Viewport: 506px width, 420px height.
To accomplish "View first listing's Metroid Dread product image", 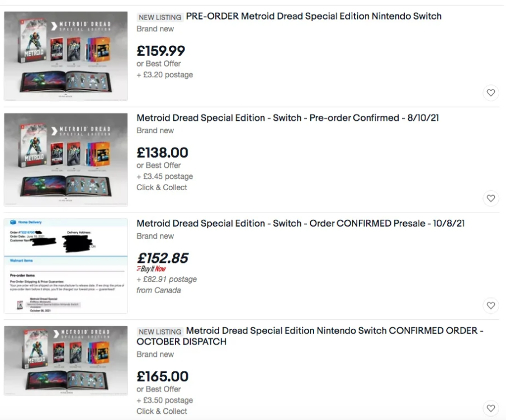I will 66,56.
